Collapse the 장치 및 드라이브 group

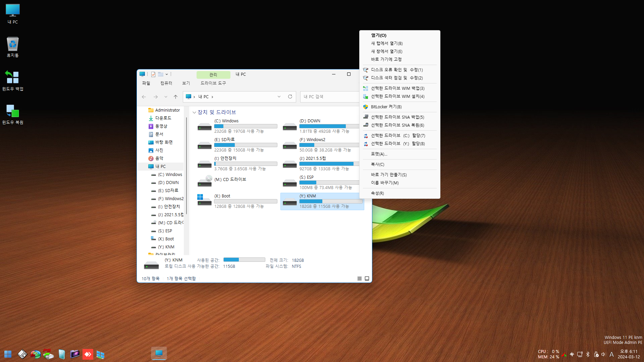194,112
